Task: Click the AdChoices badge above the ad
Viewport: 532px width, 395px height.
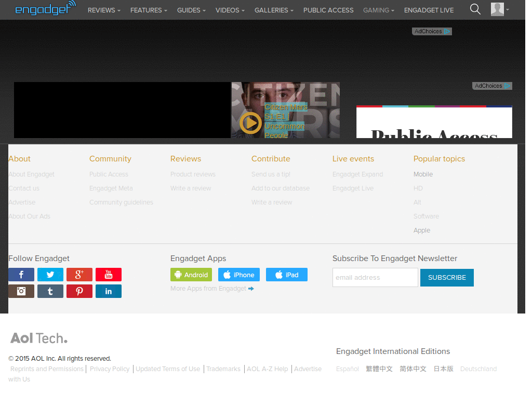Action: tap(432, 31)
